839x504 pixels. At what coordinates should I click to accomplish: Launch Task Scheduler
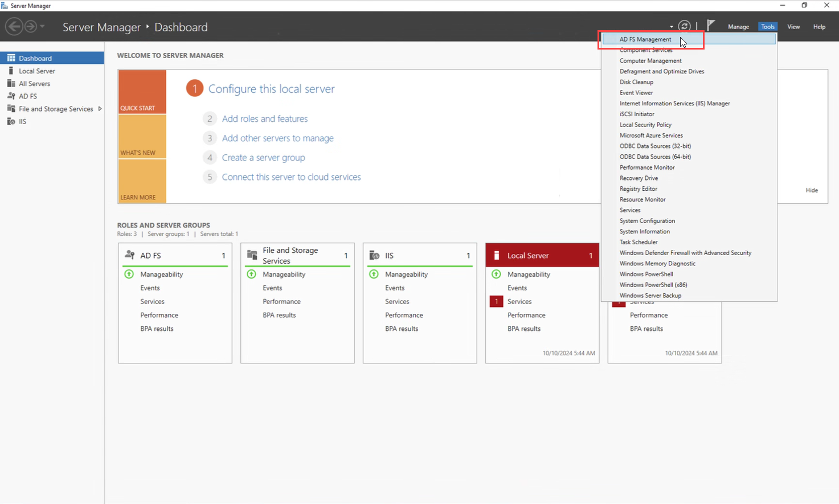tap(689, 242)
